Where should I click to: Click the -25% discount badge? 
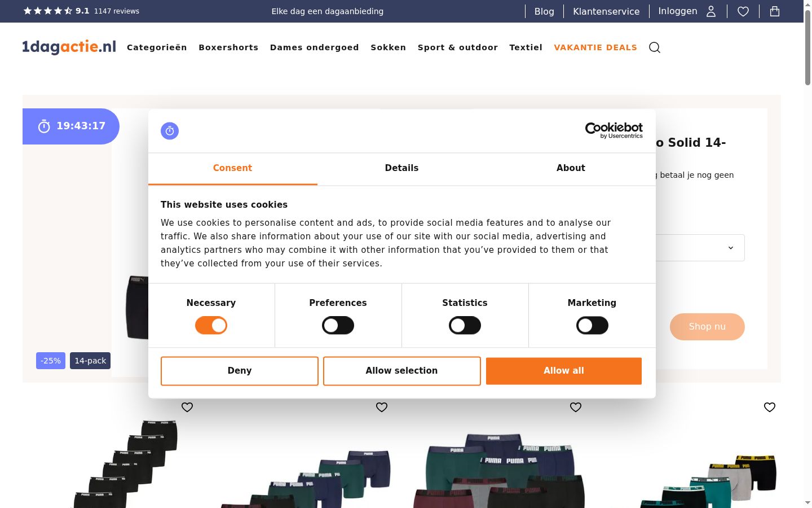pos(51,361)
